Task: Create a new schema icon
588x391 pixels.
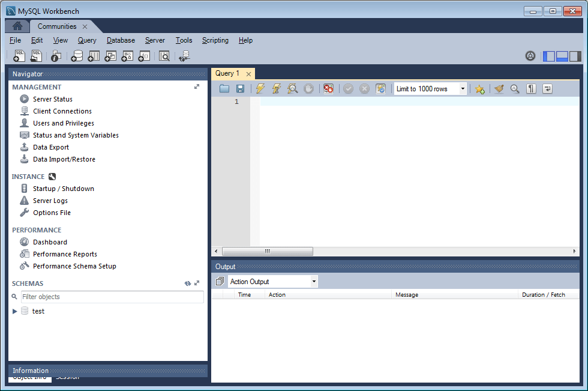Action: pyautogui.click(x=77, y=56)
